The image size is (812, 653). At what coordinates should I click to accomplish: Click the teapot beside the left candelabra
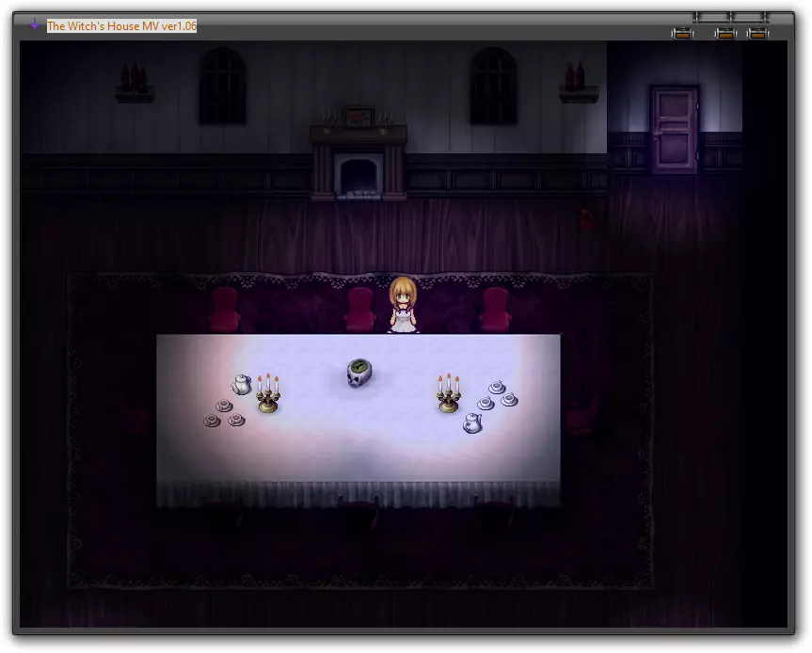[241, 384]
